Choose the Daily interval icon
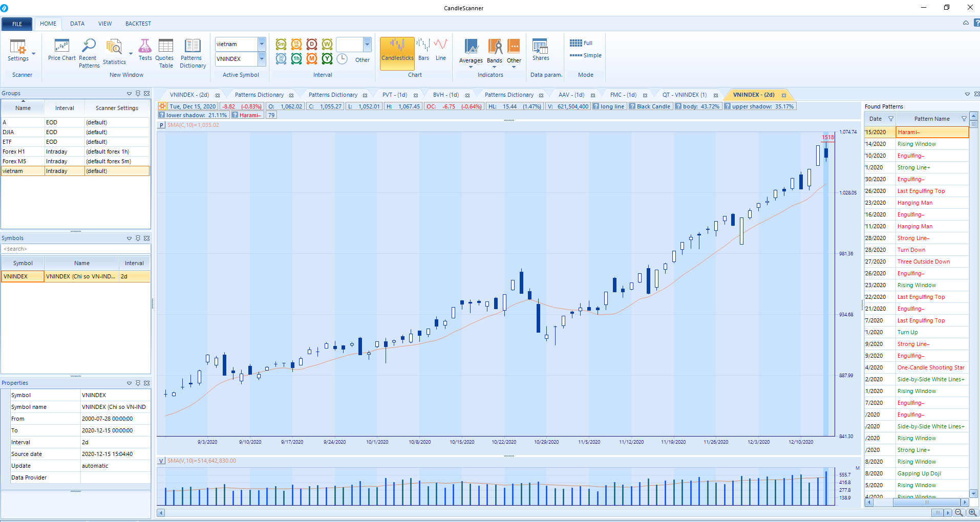 [x=312, y=45]
